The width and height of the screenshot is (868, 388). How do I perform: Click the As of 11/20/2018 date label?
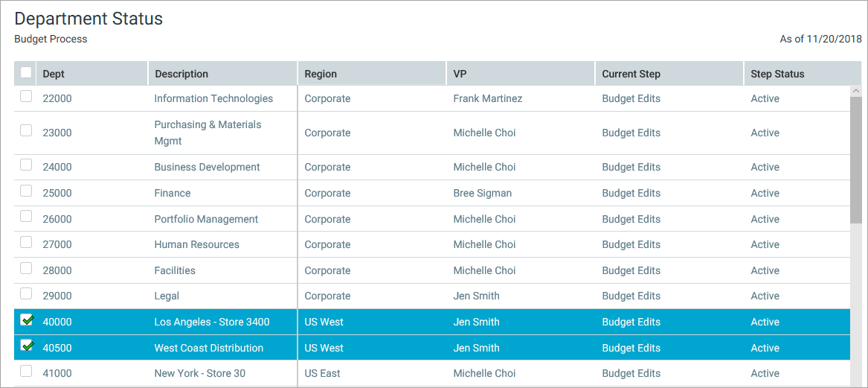click(x=821, y=39)
